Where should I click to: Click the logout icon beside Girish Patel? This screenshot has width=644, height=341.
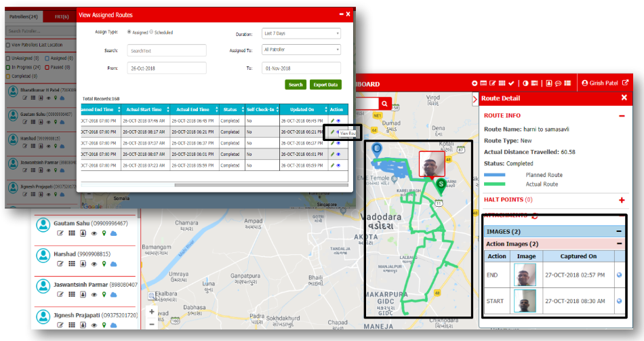click(x=625, y=83)
